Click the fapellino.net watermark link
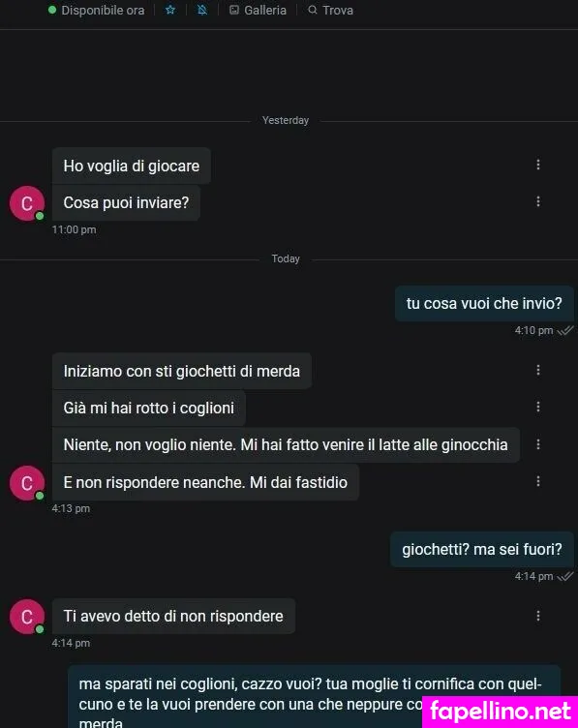This screenshot has width=578, height=728. [x=500, y=712]
